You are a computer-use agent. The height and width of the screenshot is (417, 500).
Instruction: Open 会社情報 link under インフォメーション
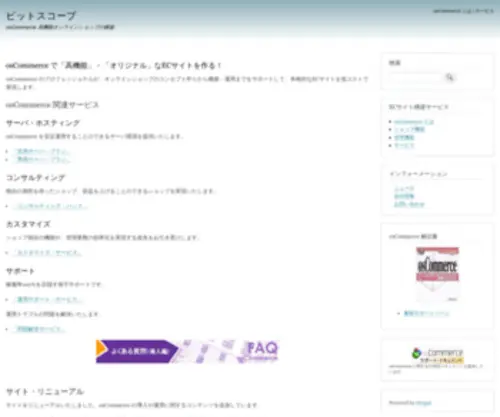coord(404,196)
